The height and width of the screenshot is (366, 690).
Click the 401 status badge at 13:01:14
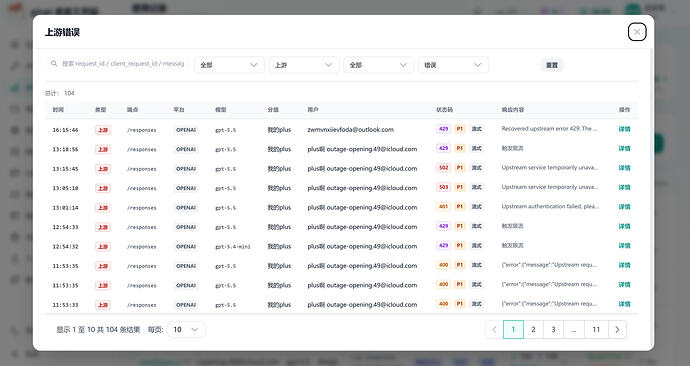(x=444, y=206)
